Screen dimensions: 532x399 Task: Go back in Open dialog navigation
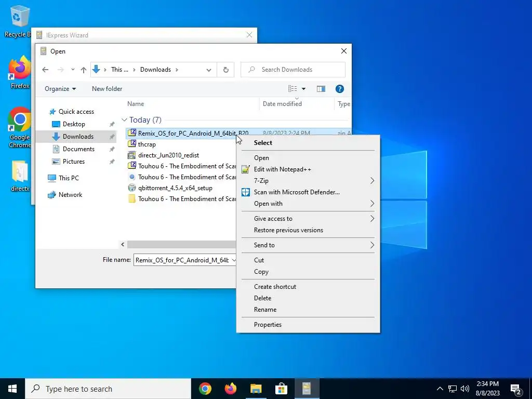click(x=45, y=70)
